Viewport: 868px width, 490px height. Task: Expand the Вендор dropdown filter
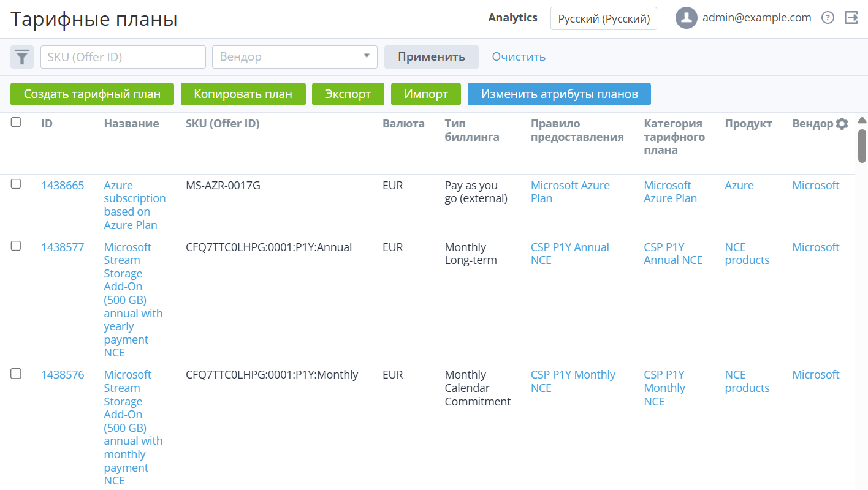(x=295, y=57)
